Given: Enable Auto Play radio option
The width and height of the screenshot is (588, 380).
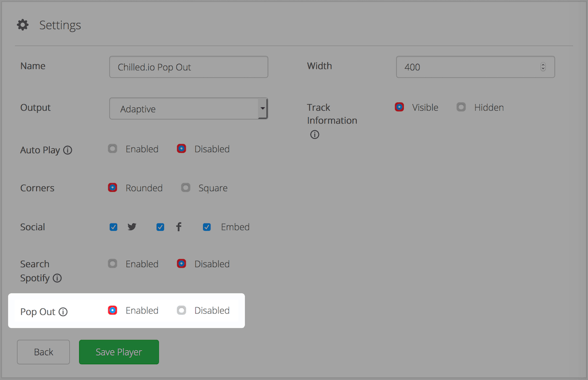Looking at the screenshot, I should pos(113,149).
